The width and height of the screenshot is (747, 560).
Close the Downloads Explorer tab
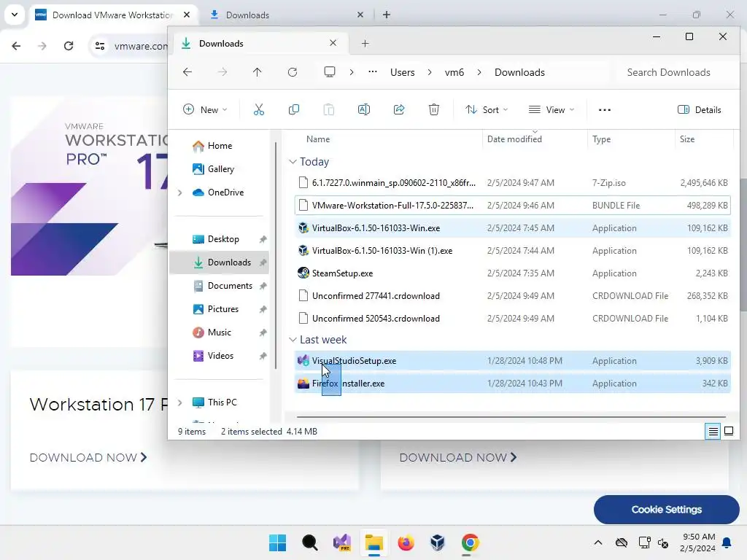click(333, 43)
